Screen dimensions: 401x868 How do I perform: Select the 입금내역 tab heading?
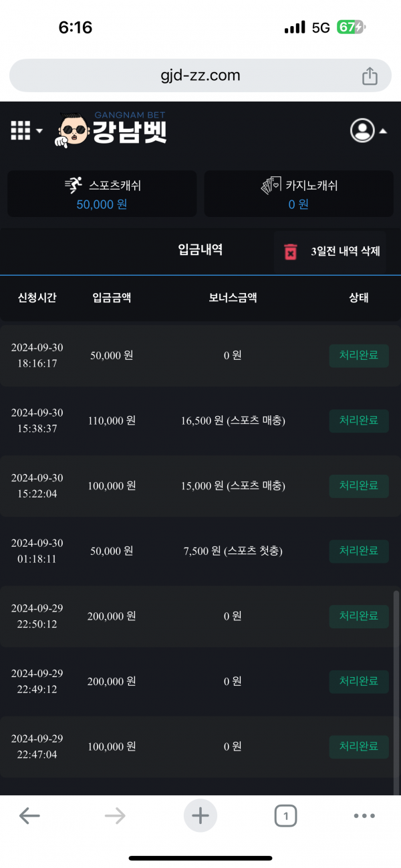pos(200,250)
